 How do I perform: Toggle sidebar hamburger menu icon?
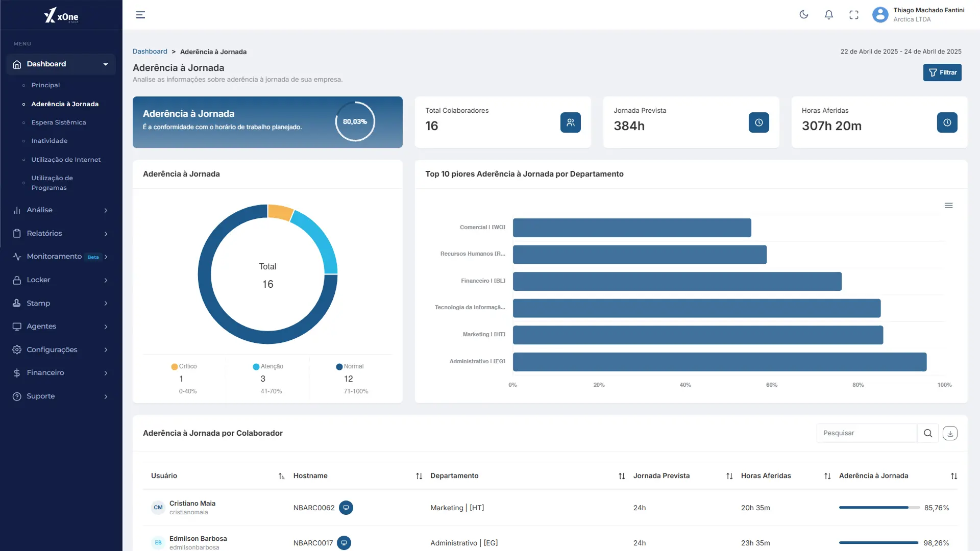pos(140,15)
